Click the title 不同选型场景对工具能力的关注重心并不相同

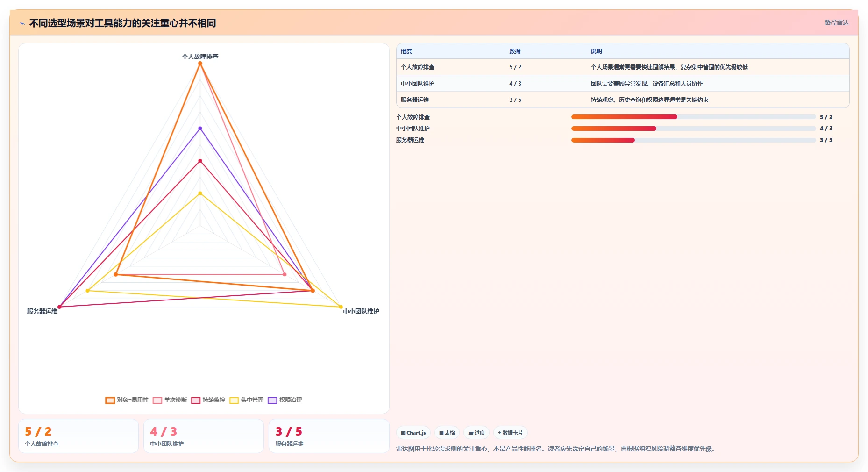(122, 23)
